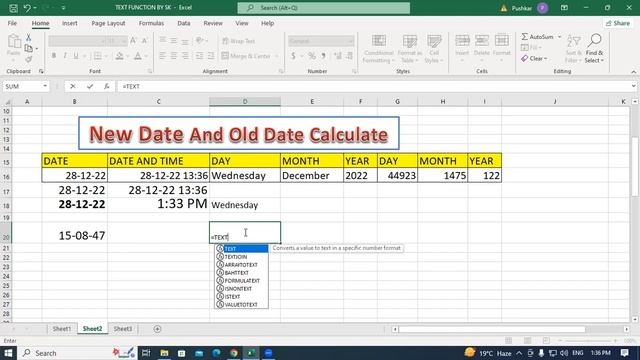Open Find & Select magnifier
This screenshot has width=640, height=360.
click(x=594, y=41)
